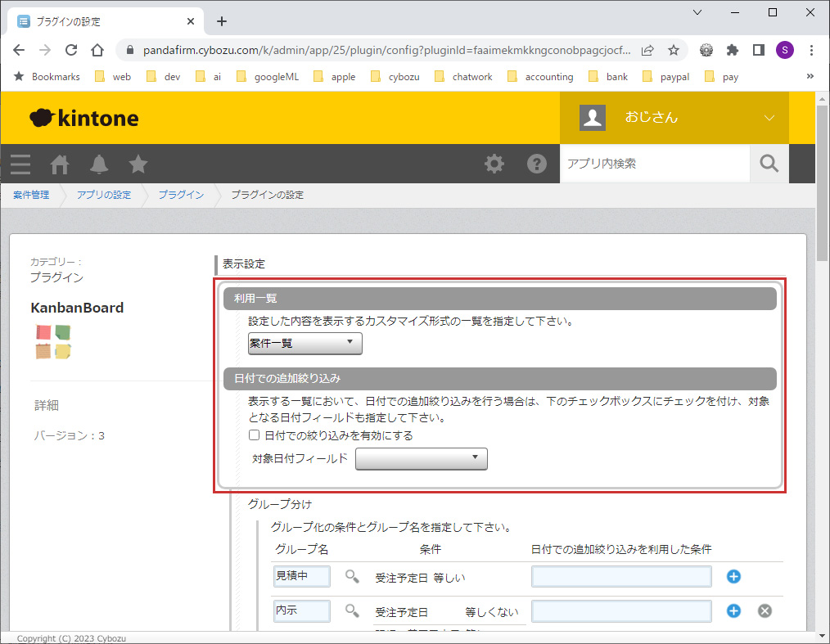The height and width of the screenshot is (644, 830).
Task: Open lookup magnifier beside 見積中 group
Action: click(x=351, y=576)
